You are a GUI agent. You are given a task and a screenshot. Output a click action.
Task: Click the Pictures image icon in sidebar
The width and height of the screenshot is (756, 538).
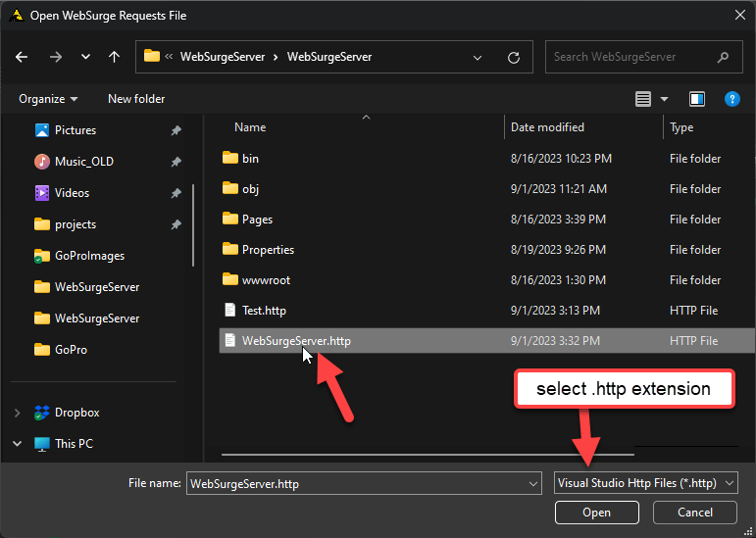click(42, 130)
